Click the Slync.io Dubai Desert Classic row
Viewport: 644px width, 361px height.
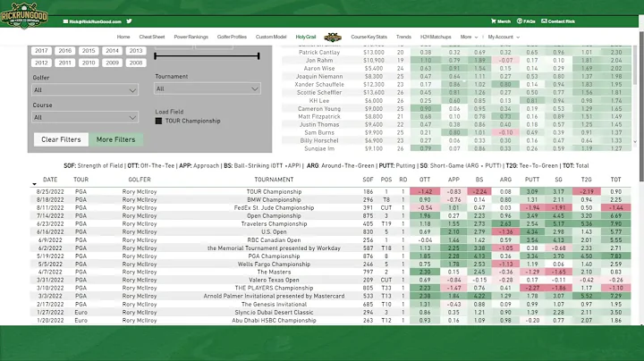point(331,312)
